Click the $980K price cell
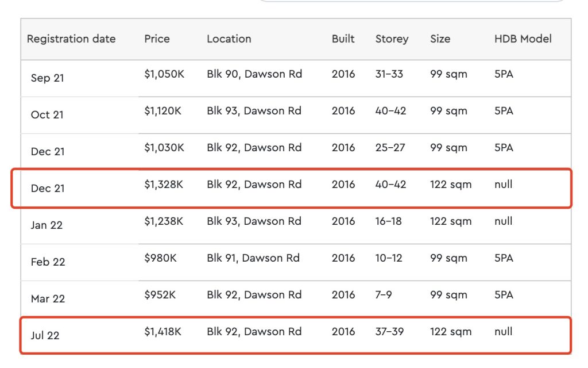588x368 pixels. point(160,258)
